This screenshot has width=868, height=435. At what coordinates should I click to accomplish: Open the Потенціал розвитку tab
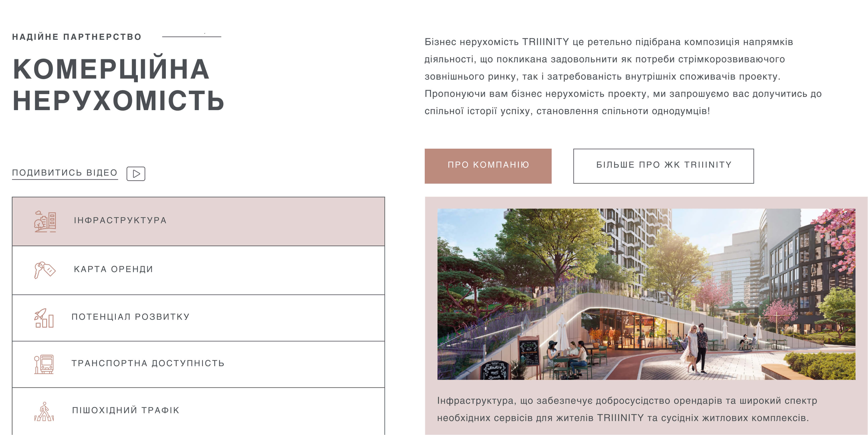[x=198, y=318]
